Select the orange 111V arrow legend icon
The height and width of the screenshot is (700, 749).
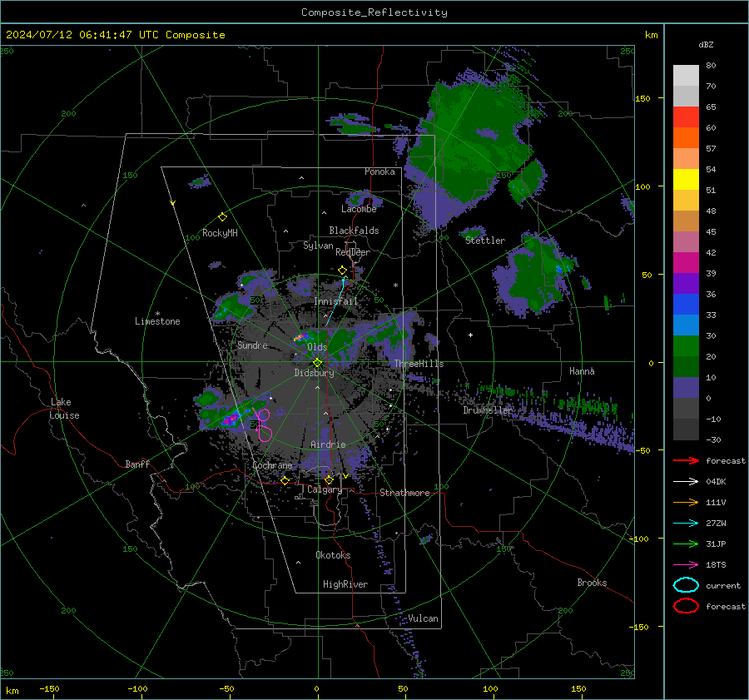tap(686, 502)
